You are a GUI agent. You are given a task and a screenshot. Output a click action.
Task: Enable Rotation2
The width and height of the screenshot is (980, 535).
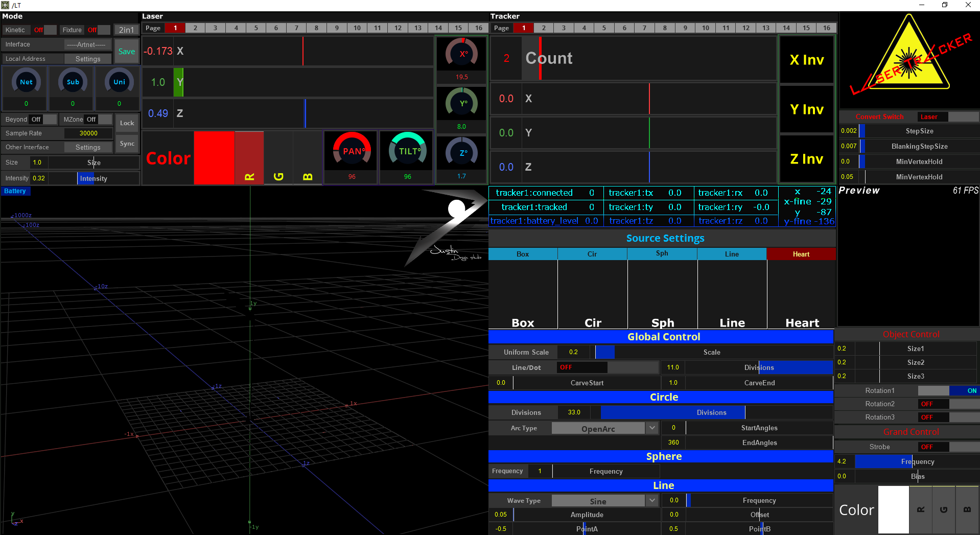pyautogui.click(x=948, y=404)
